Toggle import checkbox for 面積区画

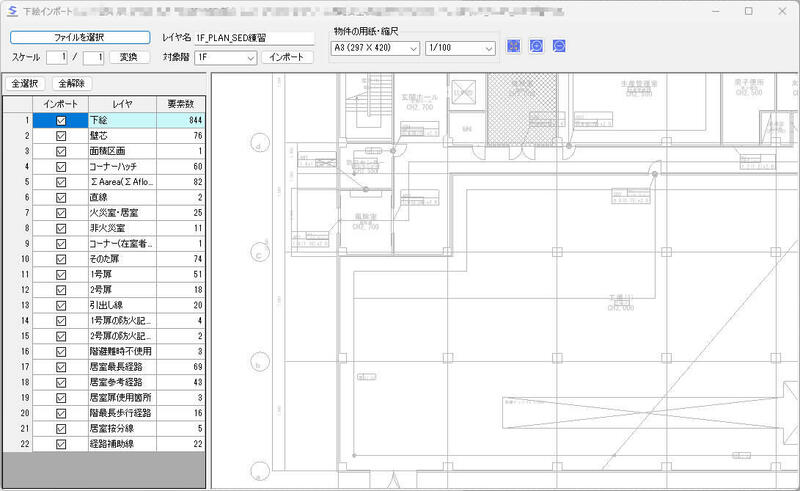coord(61,151)
